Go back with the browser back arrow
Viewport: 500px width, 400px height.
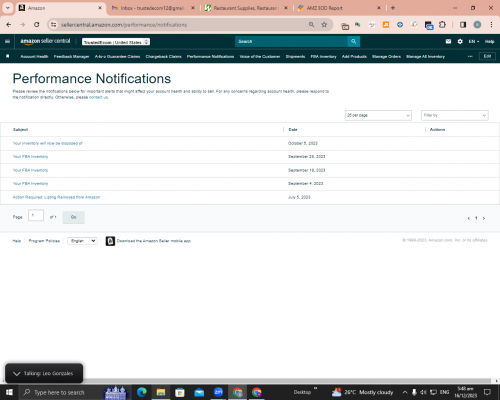[9, 25]
